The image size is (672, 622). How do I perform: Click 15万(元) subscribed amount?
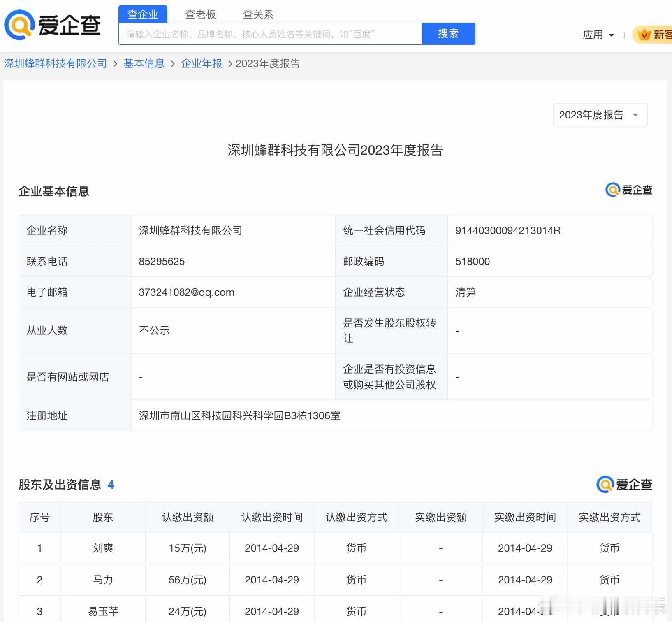coord(188,548)
